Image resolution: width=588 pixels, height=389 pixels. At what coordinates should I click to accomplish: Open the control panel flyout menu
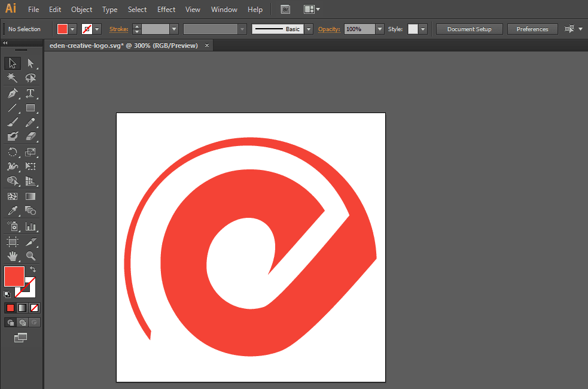coord(580,29)
